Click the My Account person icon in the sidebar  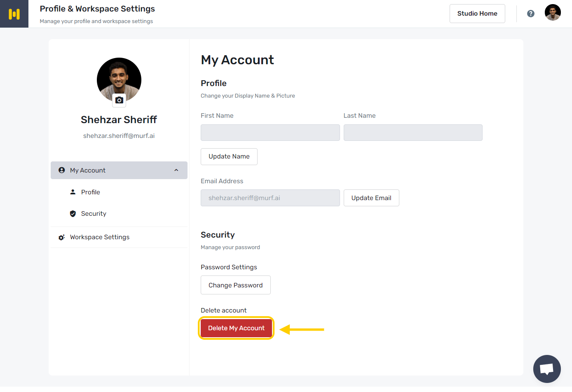tap(62, 170)
